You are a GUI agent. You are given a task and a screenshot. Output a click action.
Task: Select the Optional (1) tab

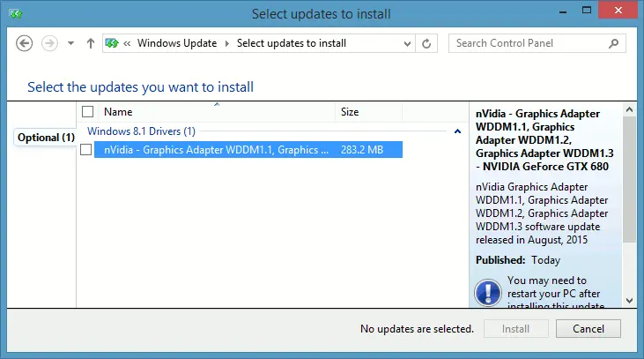[x=45, y=138]
